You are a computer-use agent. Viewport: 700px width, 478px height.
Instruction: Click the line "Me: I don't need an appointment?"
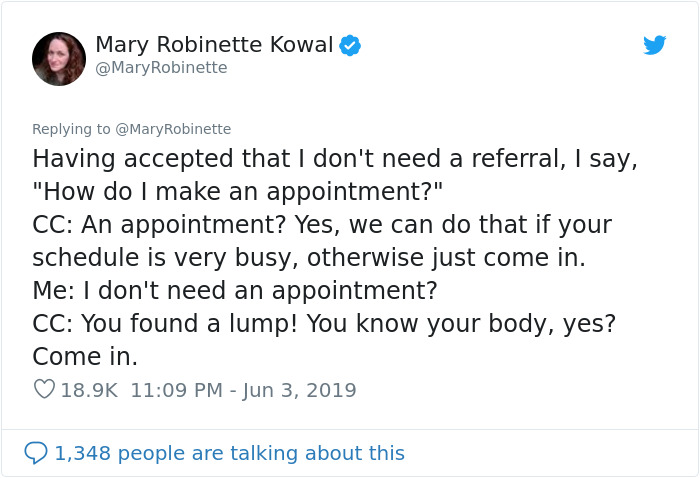234,291
